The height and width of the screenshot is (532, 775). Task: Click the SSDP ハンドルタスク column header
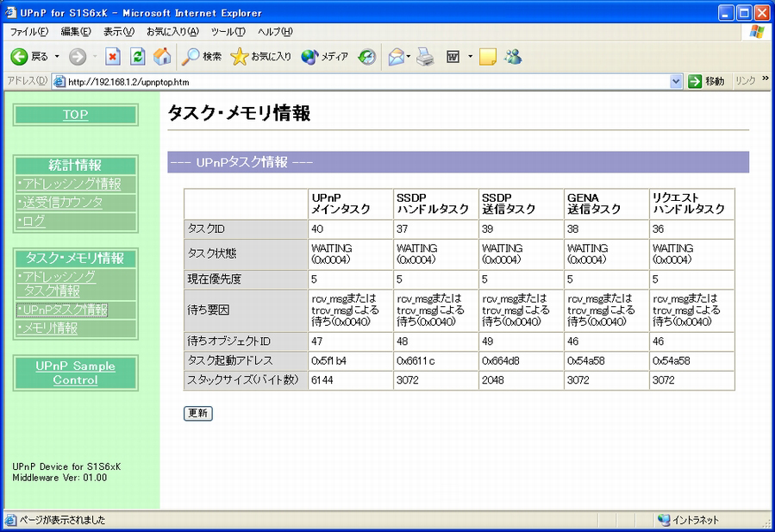436,203
